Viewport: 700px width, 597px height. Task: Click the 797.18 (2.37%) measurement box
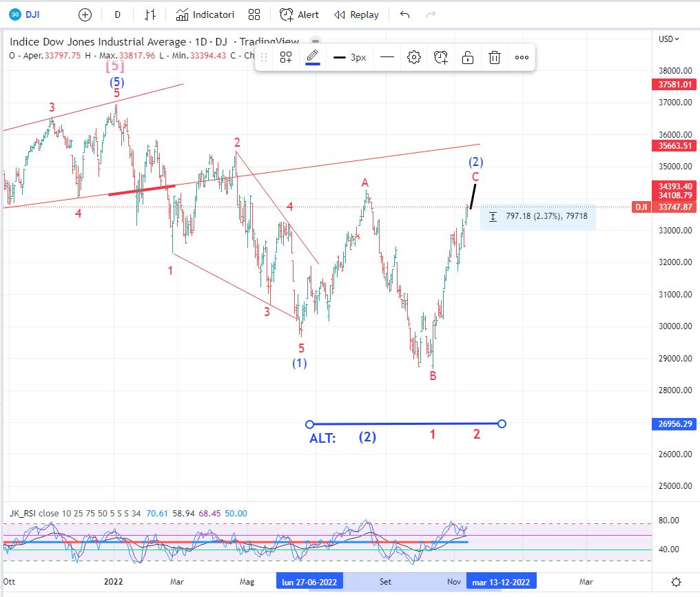pos(538,216)
